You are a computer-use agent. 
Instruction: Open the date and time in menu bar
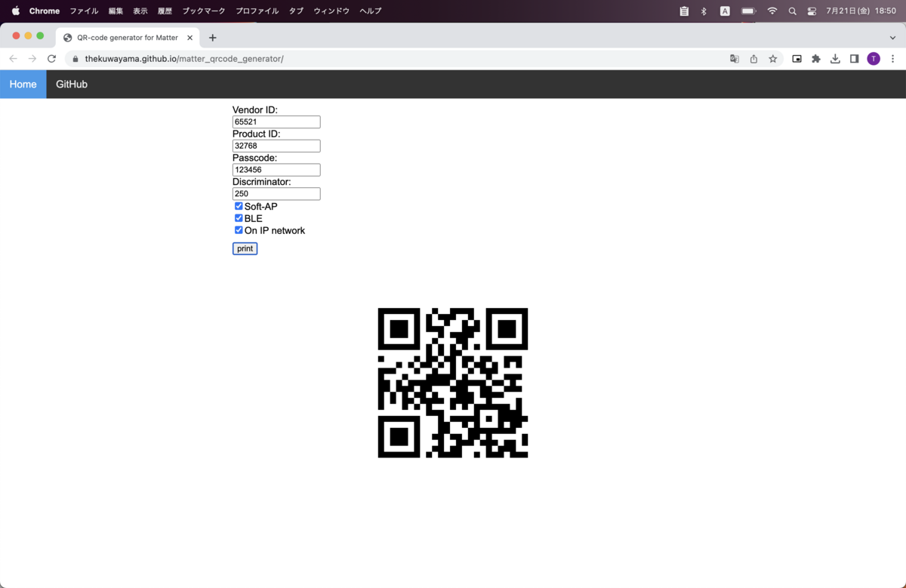click(x=861, y=11)
